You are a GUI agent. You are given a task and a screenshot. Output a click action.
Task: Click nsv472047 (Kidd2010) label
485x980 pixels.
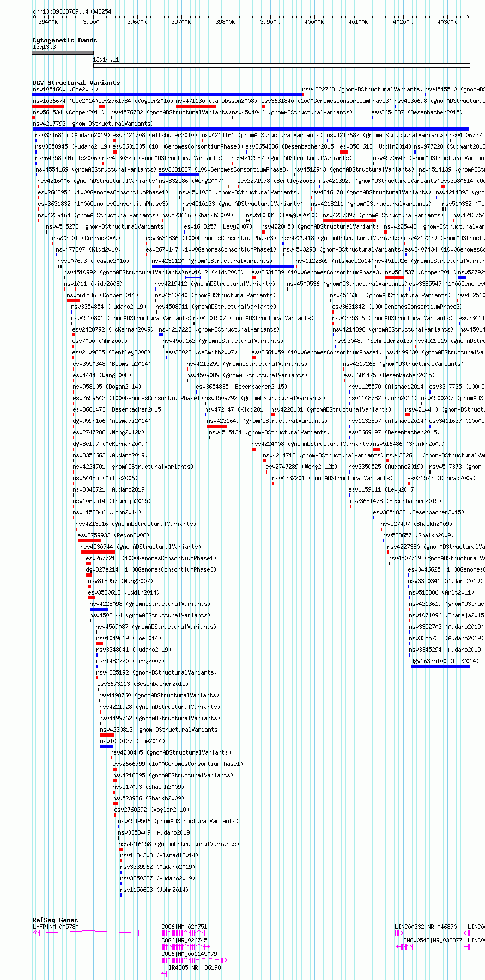point(237,409)
